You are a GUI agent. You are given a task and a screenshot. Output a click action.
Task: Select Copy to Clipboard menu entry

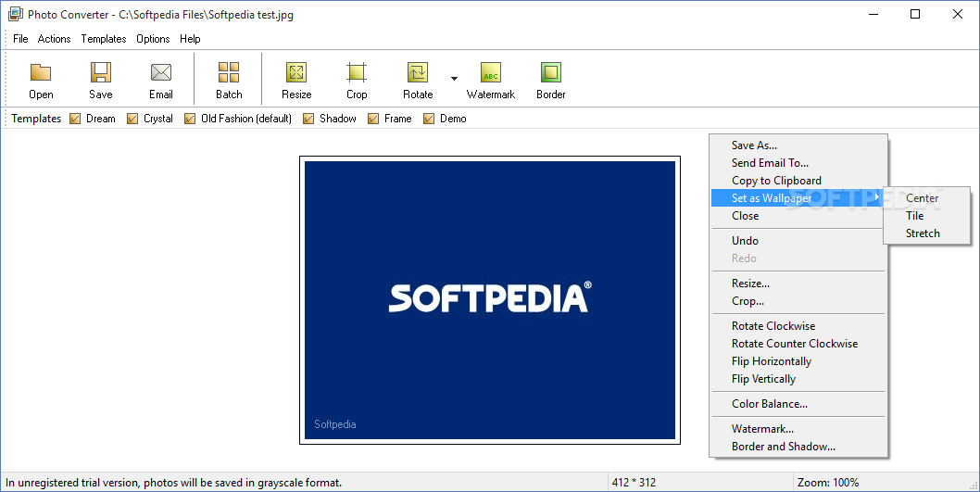coord(798,181)
